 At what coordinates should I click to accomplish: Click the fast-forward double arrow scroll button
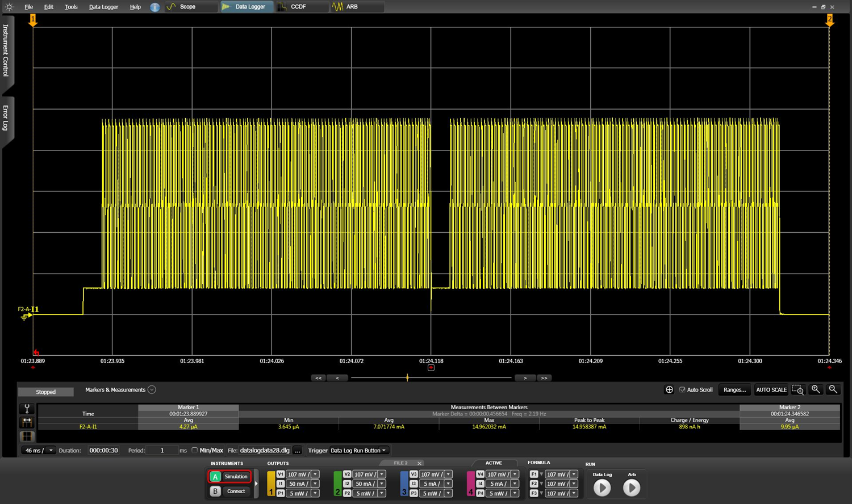tap(544, 378)
